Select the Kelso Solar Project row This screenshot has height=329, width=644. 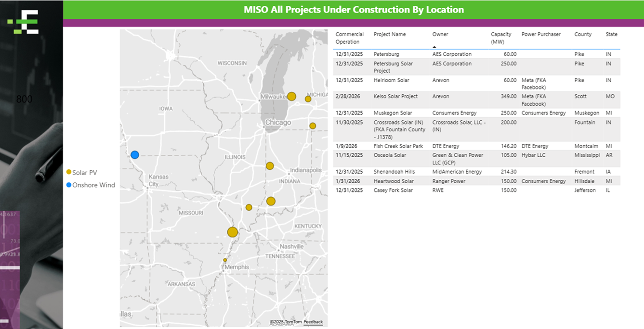[x=395, y=97]
